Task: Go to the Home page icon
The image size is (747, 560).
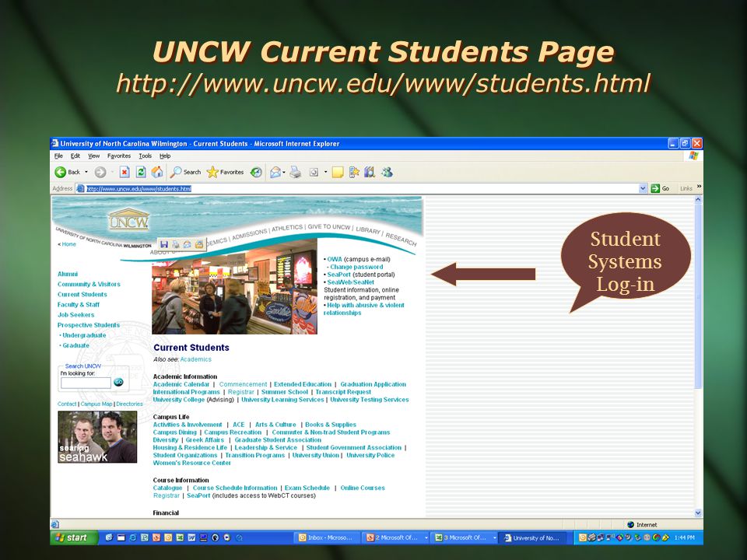Action: coord(156,172)
